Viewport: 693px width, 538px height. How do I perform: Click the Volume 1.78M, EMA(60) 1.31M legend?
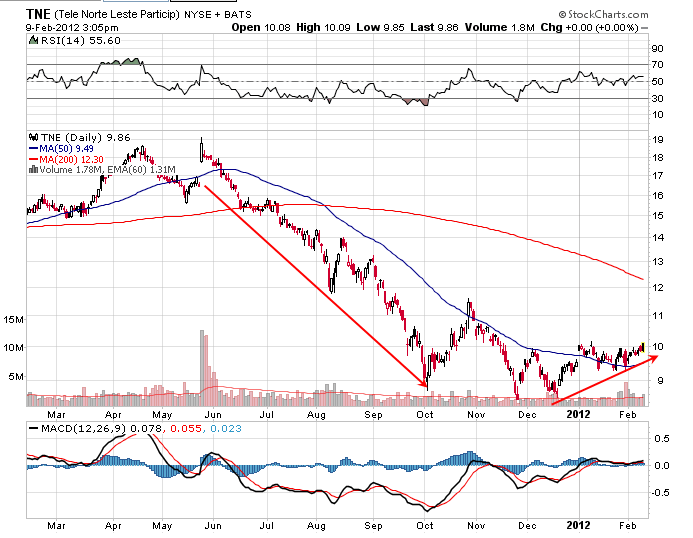[107, 169]
